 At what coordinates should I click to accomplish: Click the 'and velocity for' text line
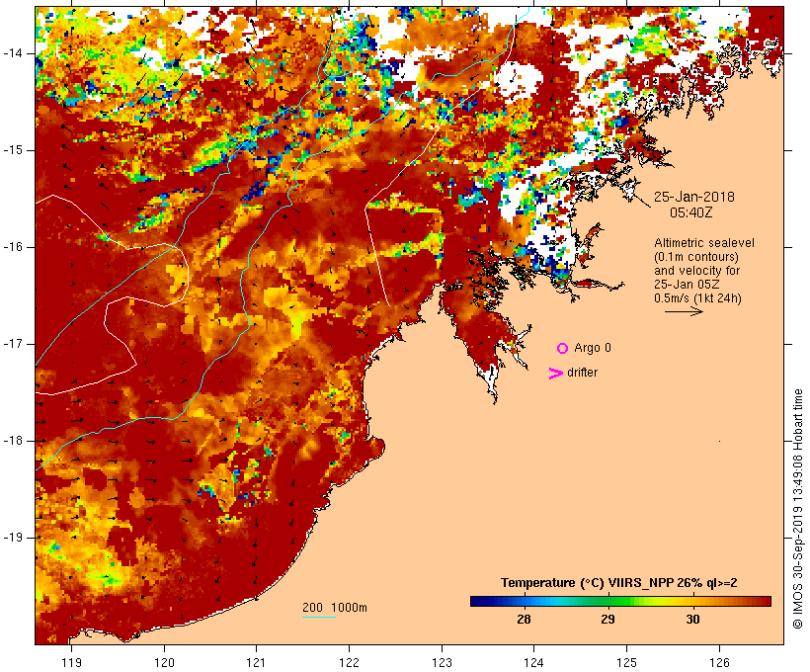[696, 271]
